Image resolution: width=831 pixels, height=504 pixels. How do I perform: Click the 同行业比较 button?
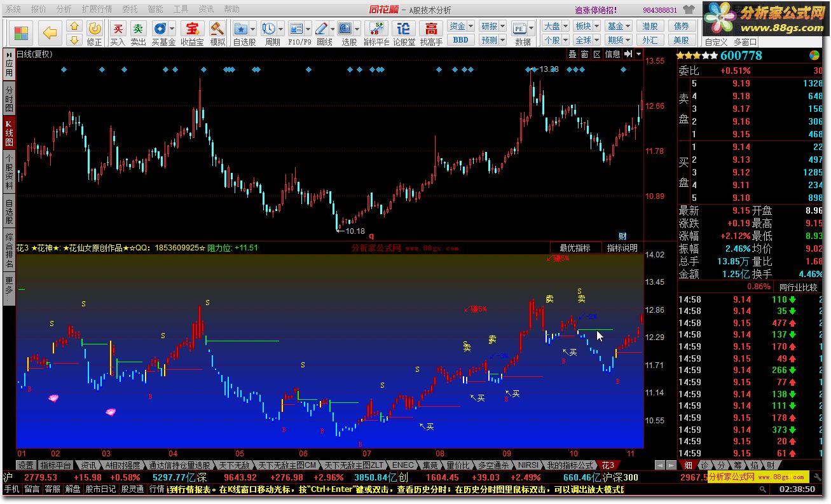(x=799, y=287)
